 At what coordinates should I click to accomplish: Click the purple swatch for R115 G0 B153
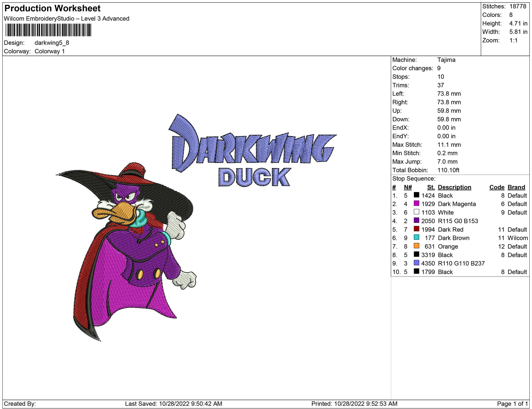tap(416, 220)
